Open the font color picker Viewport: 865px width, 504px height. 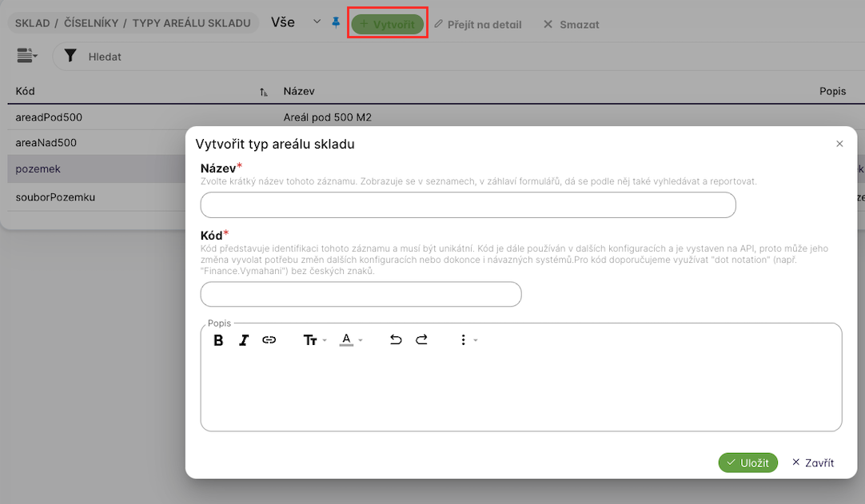(x=351, y=340)
